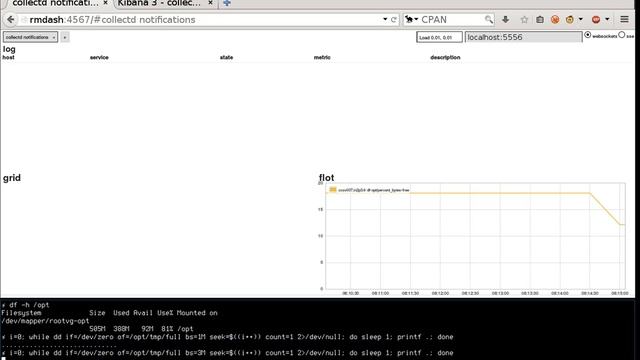640x360 pixels.
Task: Switch to the collectd notifications browser tab
Action: [x=55, y=3]
